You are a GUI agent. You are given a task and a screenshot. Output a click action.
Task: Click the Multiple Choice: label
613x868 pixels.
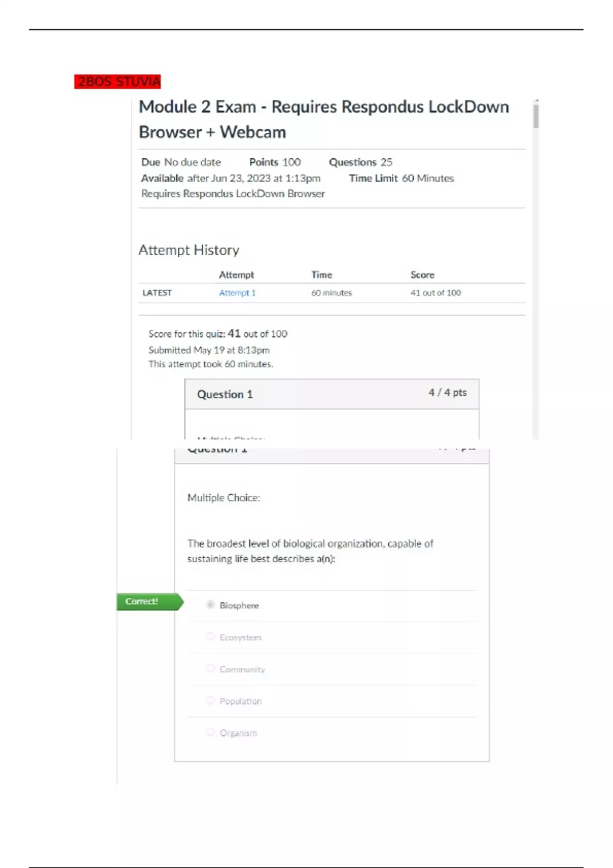point(223,497)
